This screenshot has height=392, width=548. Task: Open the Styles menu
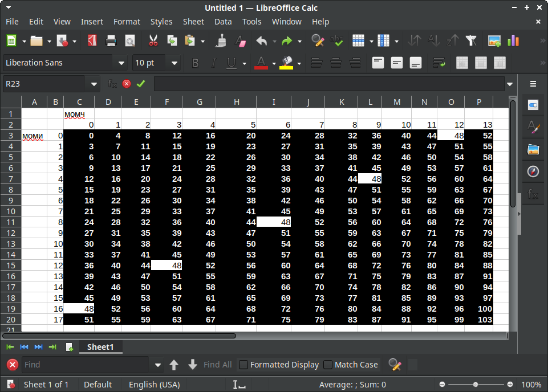click(161, 22)
